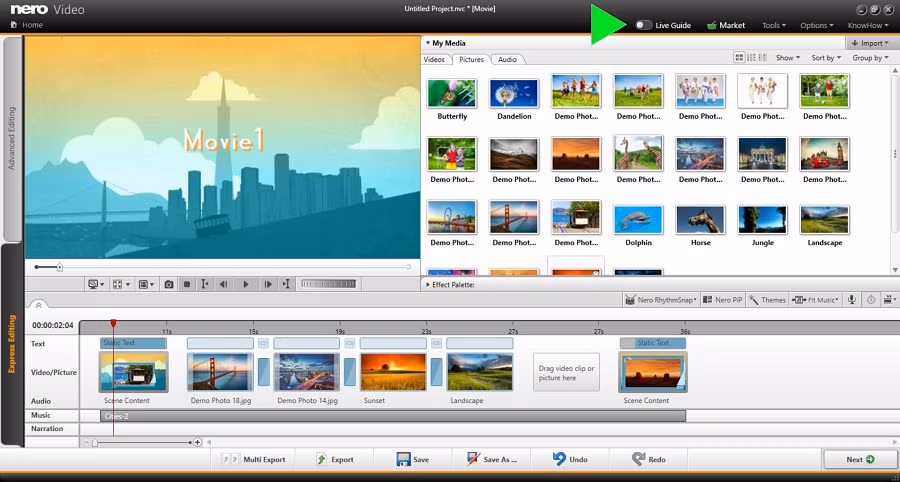
Task: Switch media to small grid view
Action: click(751, 57)
